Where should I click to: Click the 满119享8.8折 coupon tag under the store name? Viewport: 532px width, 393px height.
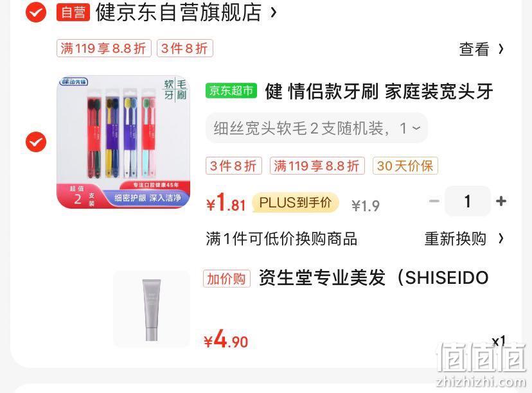tap(104, 48)
